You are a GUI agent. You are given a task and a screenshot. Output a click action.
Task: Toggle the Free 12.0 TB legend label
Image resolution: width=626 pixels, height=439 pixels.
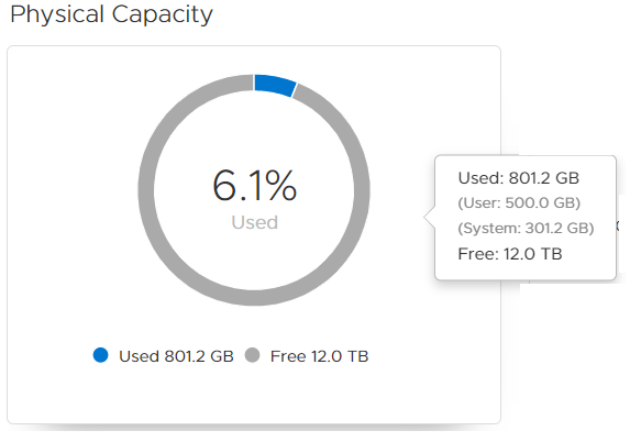(320, 355)
